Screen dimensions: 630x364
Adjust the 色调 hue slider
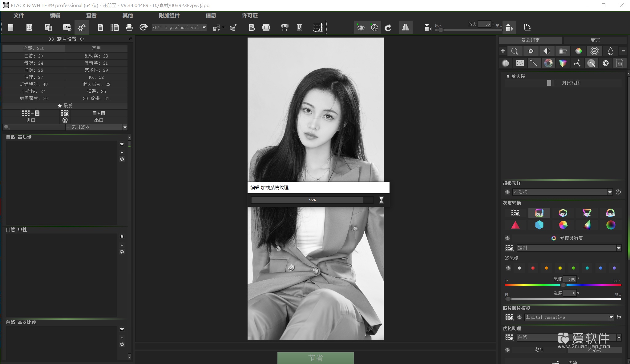[563, 285]
